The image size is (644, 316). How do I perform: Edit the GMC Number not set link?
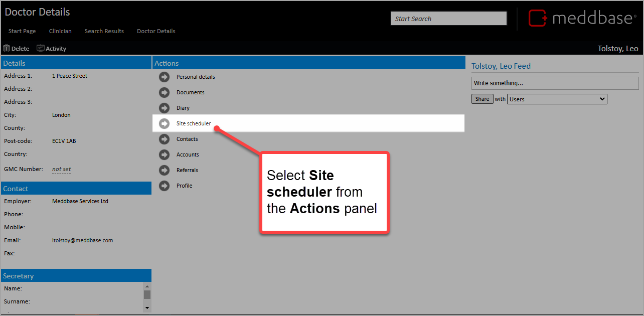[x=61, y=170]
